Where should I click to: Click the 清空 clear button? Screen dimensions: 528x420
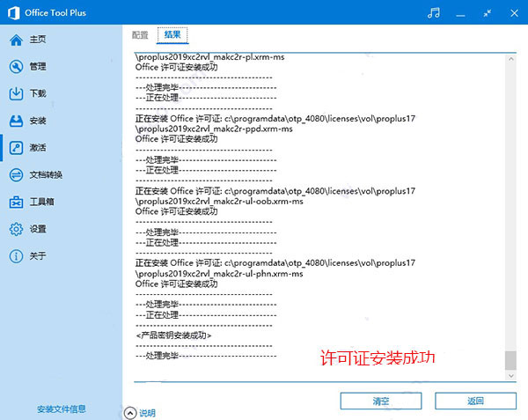click(381, 401)
